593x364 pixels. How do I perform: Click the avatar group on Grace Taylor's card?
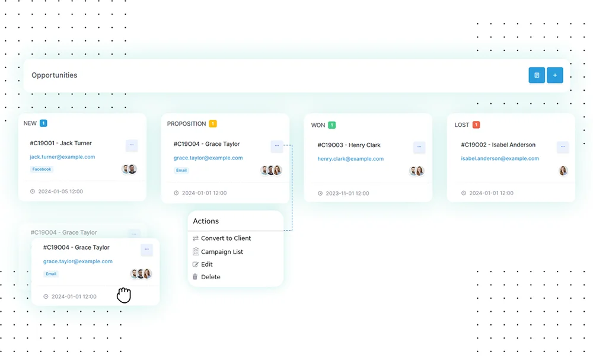(270, 170)
